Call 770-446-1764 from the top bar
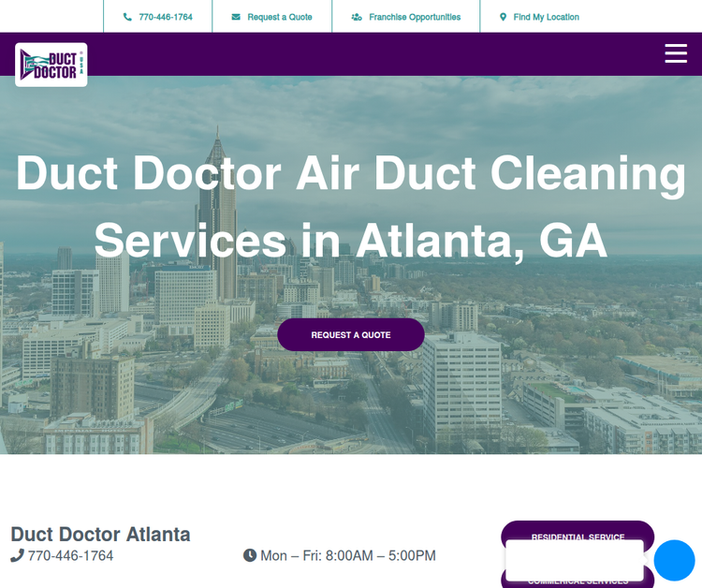Image resolution: width=702 pixels, height=588 pixels. click(166, 17)
